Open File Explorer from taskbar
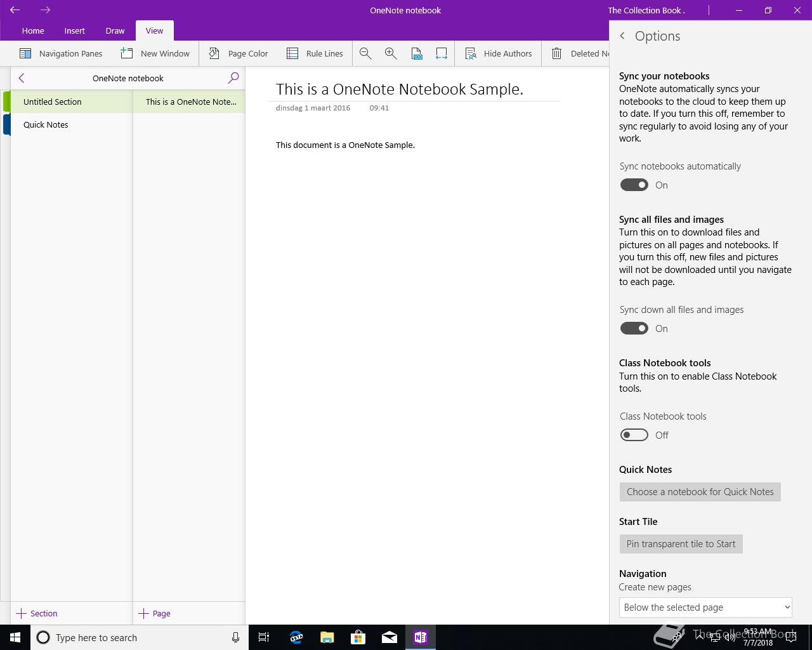812x650 pixels. (327, 637)
